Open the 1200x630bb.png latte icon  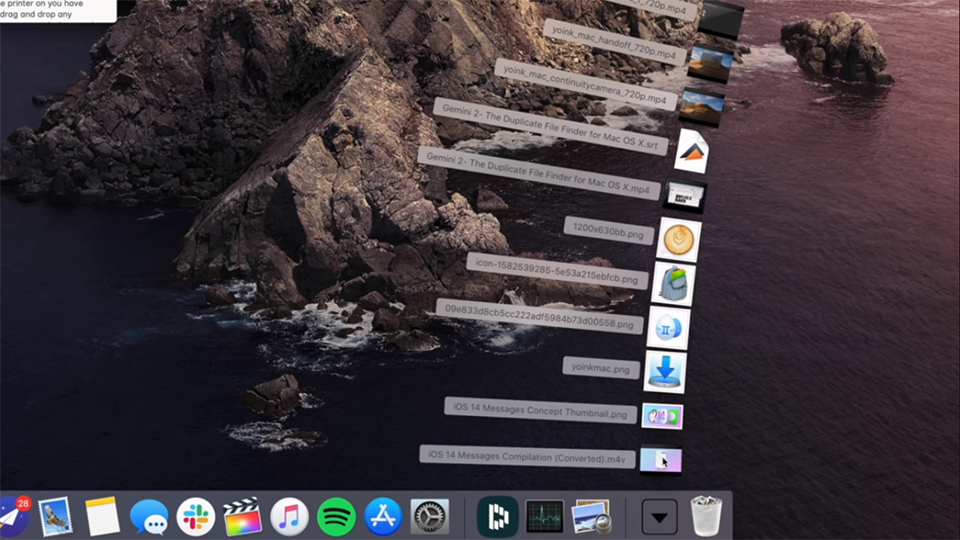pyautogui.click(x=679, y=239)
